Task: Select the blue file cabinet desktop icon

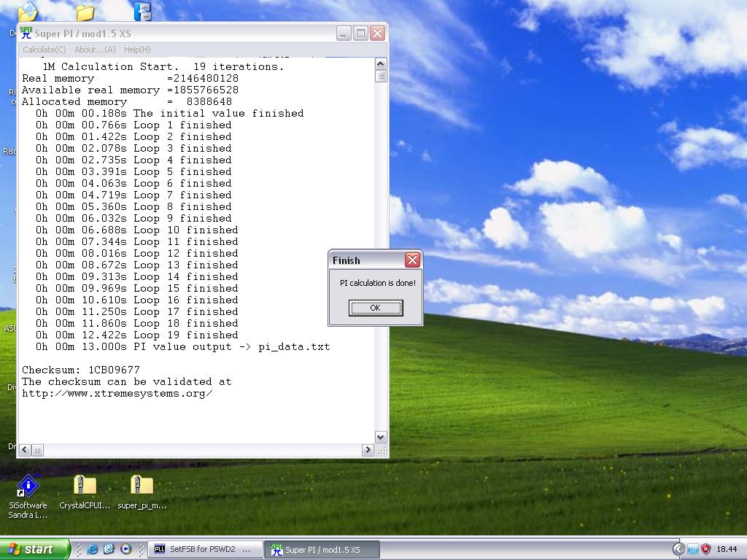Action: pos(142,12)
